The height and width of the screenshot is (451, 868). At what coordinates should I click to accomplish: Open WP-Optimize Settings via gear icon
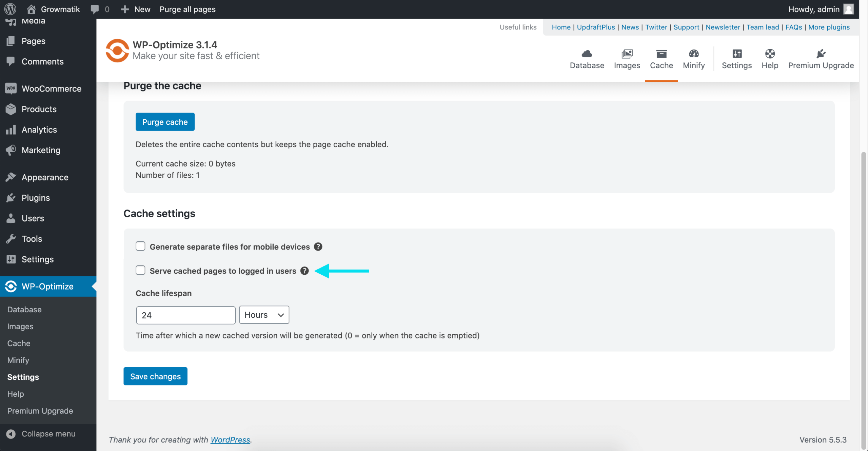coord(737,59)
